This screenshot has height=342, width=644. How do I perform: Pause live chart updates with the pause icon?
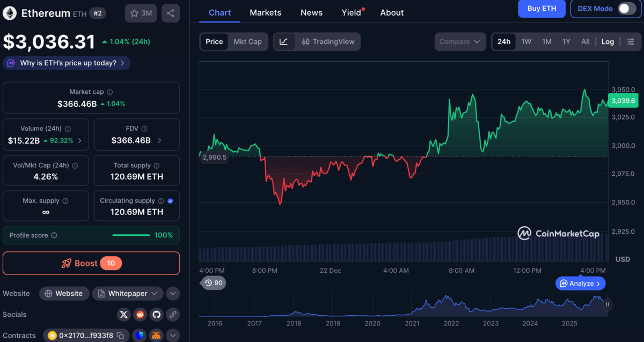(607, 304)
